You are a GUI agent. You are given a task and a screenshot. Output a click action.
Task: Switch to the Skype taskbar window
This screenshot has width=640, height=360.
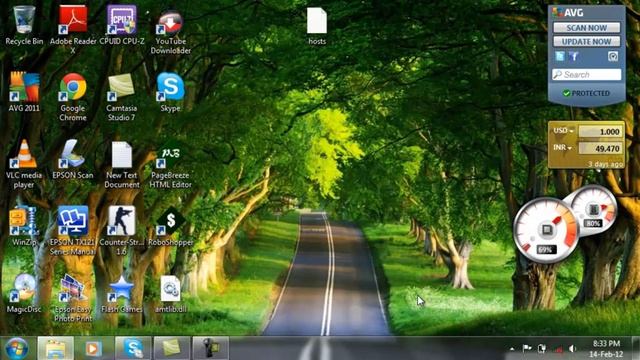click(x=133, y=348)
